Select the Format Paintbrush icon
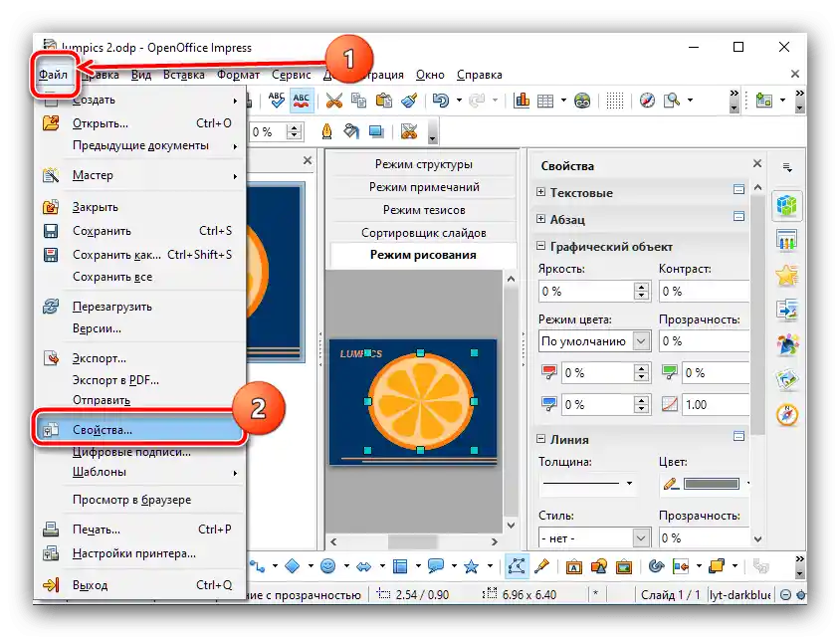Viewport: 840px width, 638px height. (409, 101)
